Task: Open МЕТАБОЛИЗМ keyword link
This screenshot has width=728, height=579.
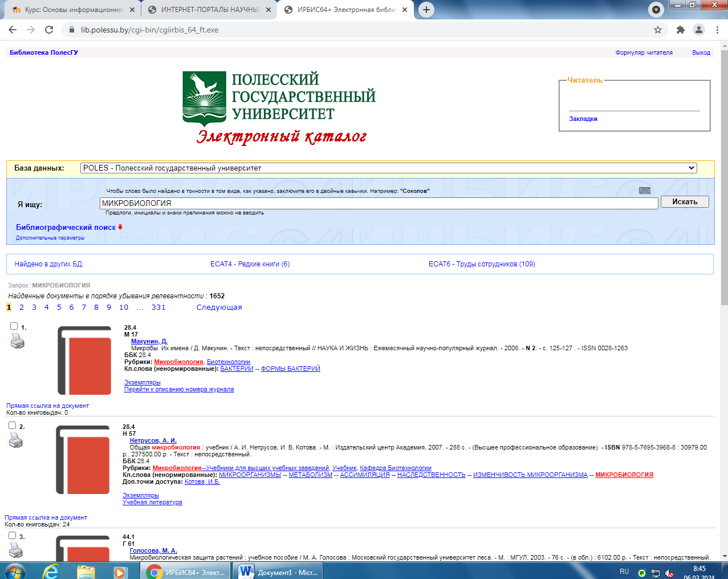Action: coord(310,475)
